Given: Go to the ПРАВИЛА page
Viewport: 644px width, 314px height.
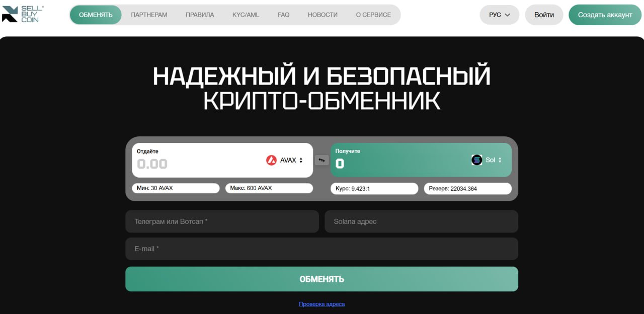Looking at the screenshot, I should 200,15.
